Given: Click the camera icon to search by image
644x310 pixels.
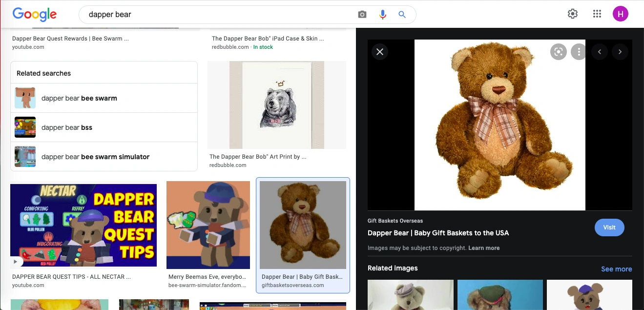Looking at the screenshot, I should (362, 15).
